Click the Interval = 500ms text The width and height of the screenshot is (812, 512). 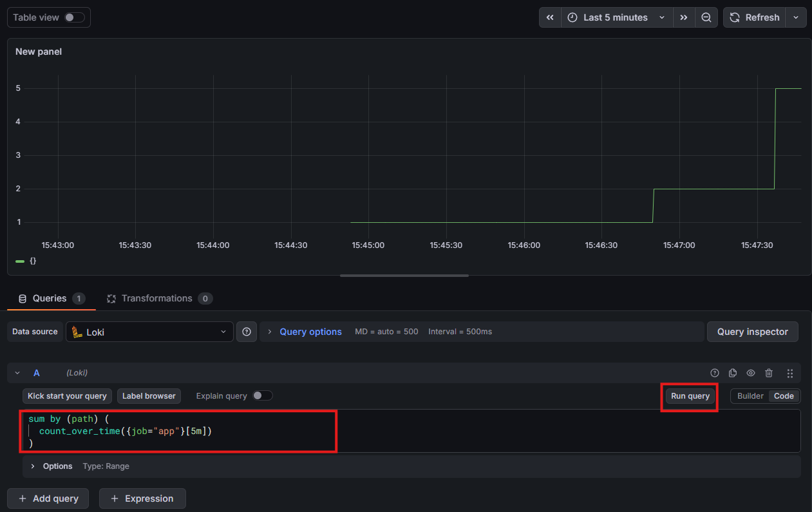pos(460,332)
